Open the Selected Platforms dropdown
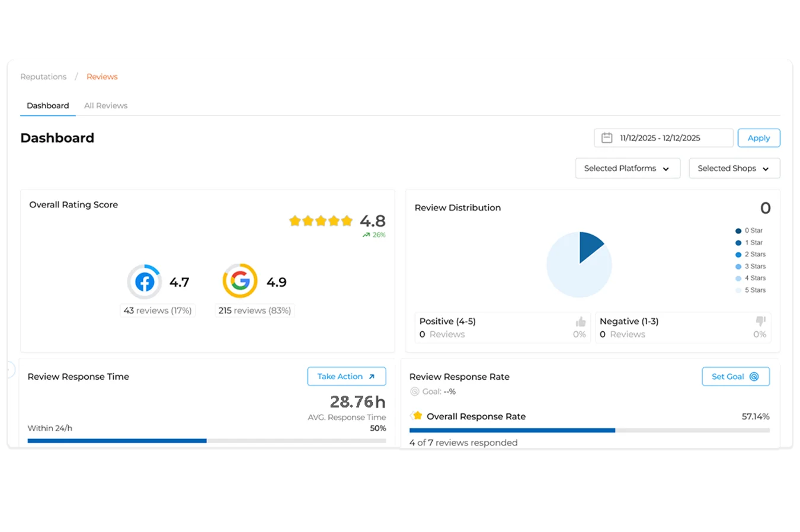The image size is (800, 532). tap(627, 168)
